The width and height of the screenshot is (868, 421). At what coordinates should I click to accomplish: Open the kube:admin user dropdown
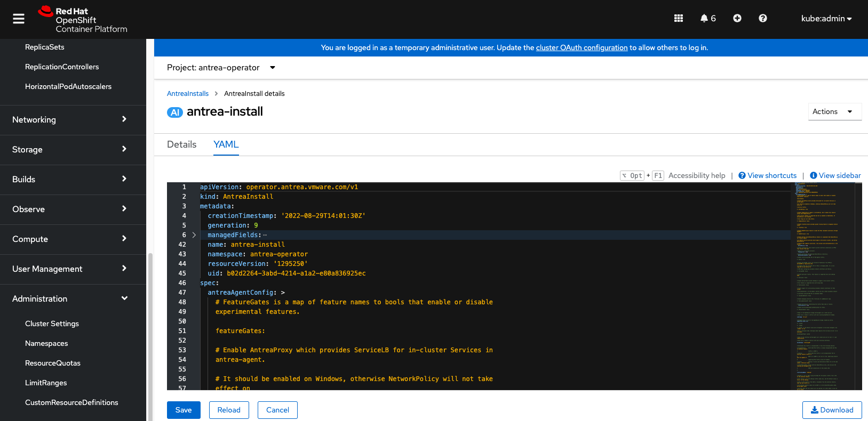[x=826, y=19]
